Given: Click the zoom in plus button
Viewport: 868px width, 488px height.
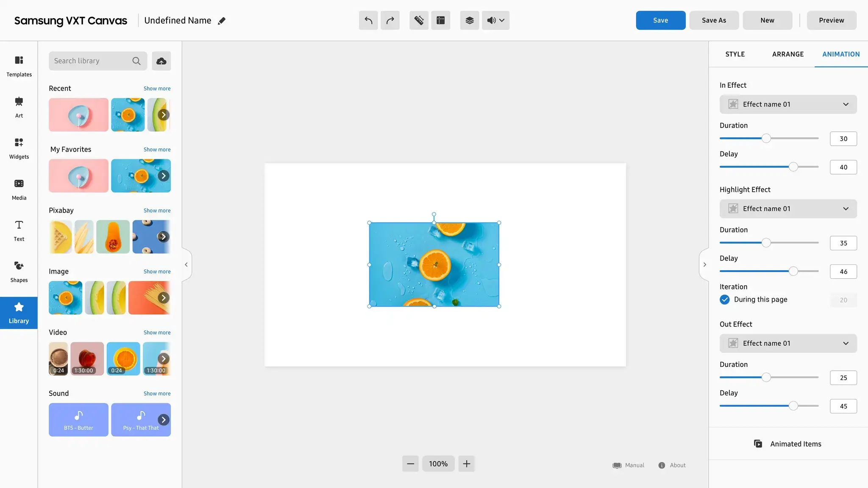Looking at the screenshot, I should point(467,464).
